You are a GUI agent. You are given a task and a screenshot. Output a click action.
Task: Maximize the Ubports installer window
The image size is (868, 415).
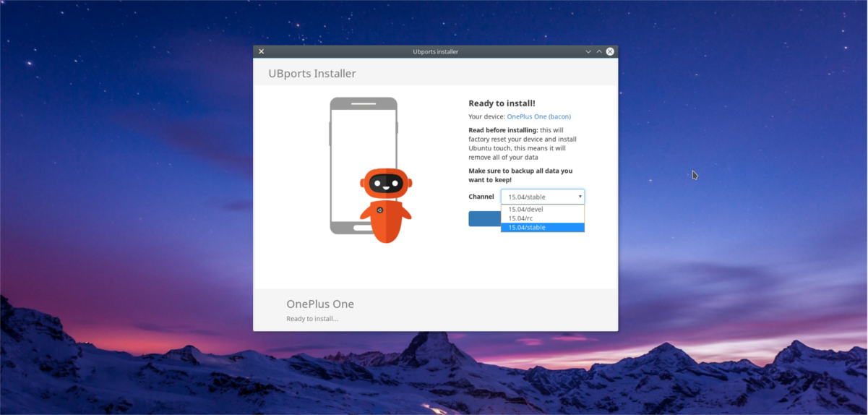tap(599, 51)
